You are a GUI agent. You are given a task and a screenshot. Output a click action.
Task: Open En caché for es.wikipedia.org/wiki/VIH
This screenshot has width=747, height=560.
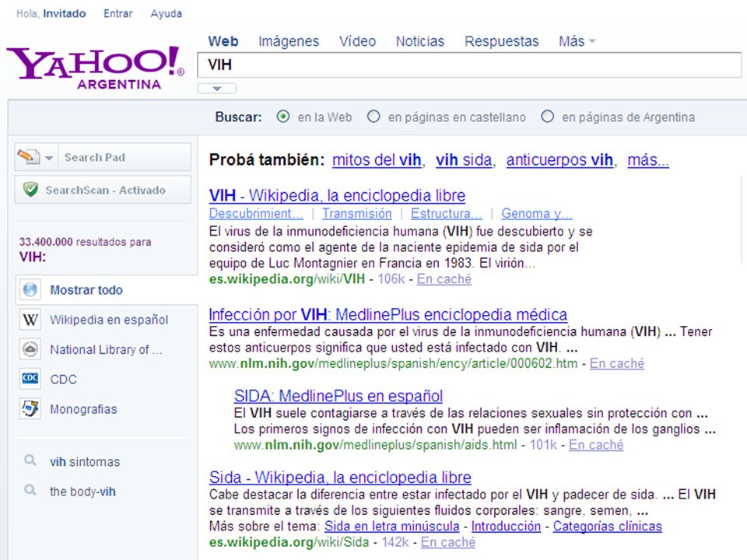tap(444, 279)
